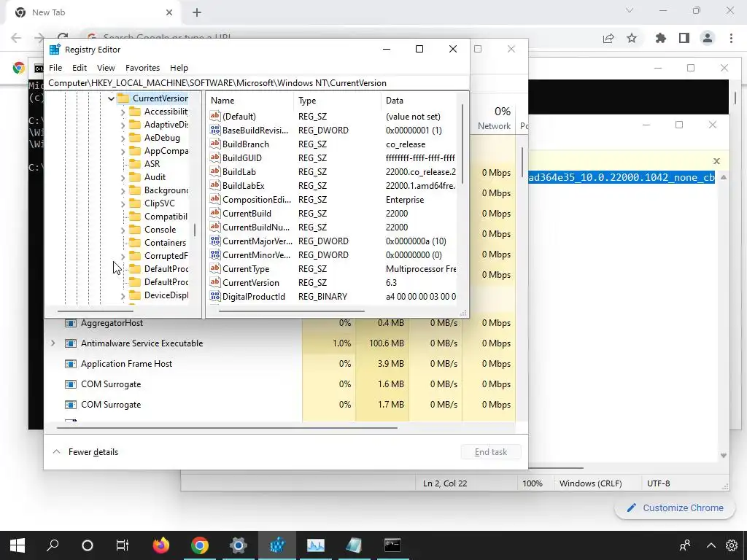Open the Chrome profile avatar
The width and height of the screenshot is (747, 560).
pyautogui.click(x=708, y=38)
